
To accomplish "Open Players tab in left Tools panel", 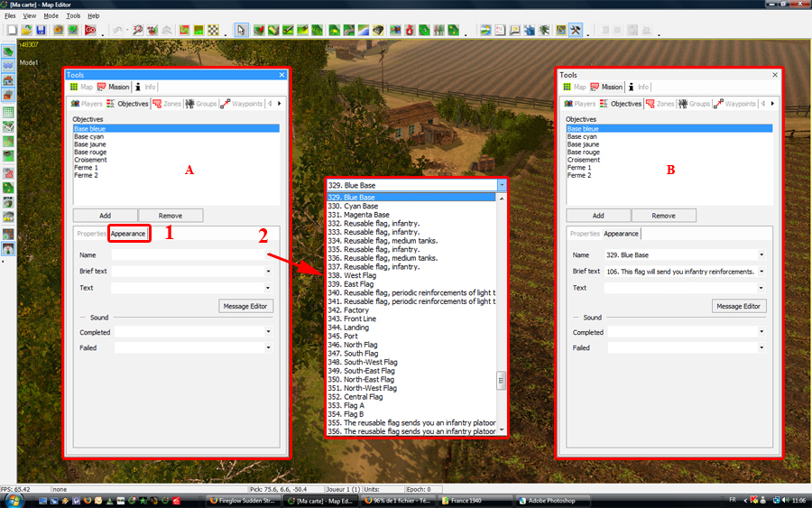I will [87, 104].
